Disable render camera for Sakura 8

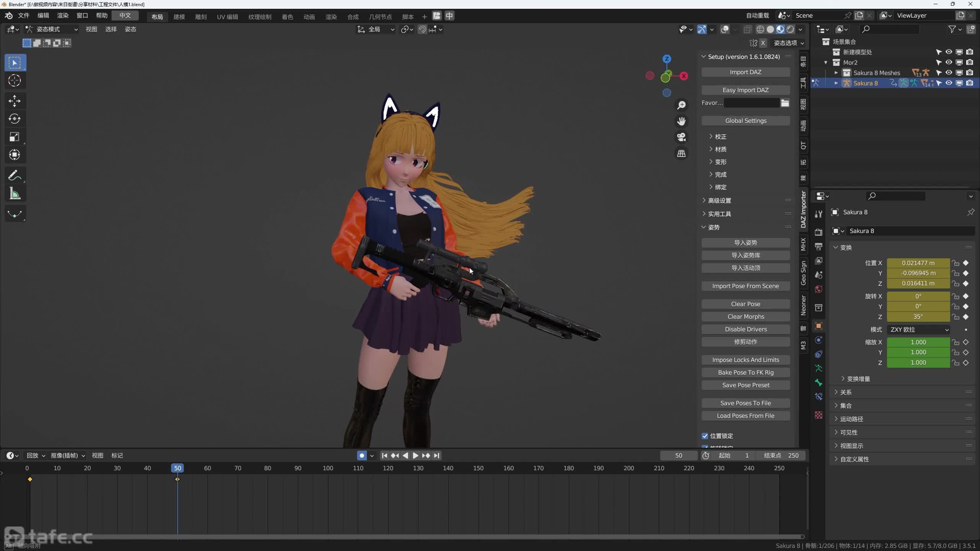[970, 83]
